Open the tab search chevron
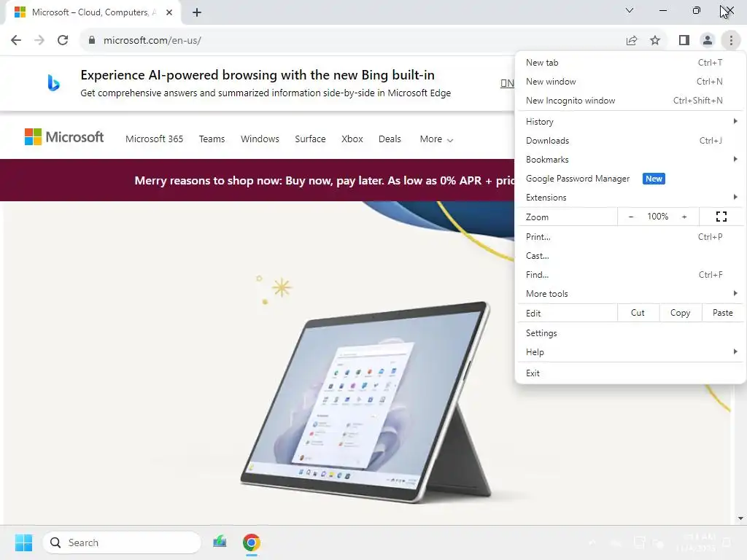747x560 pixels. [630, 10]
